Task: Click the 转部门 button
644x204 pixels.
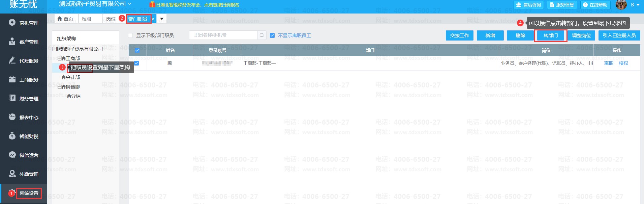Action: (550, 35)
